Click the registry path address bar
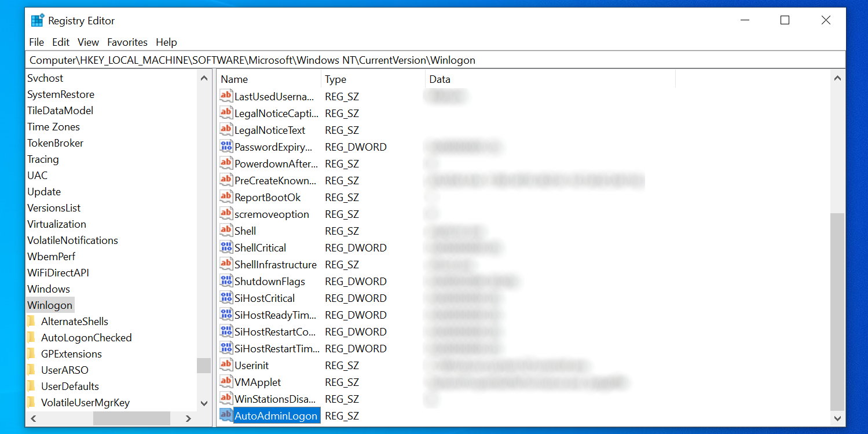Image resolution: width=868 pixels, height=434 pixels. click(435, 60)
